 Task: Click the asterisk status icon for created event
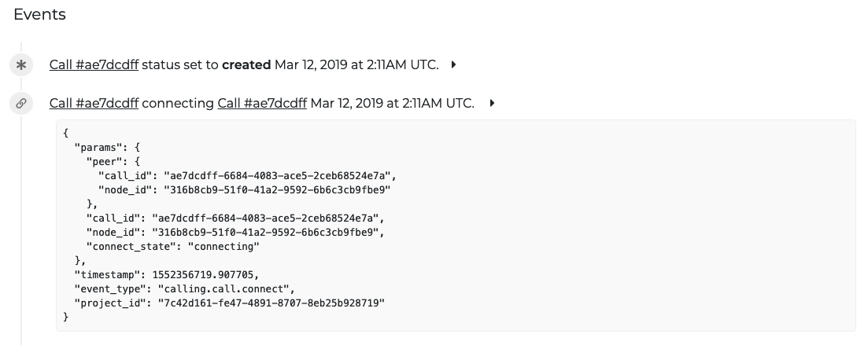21,65
